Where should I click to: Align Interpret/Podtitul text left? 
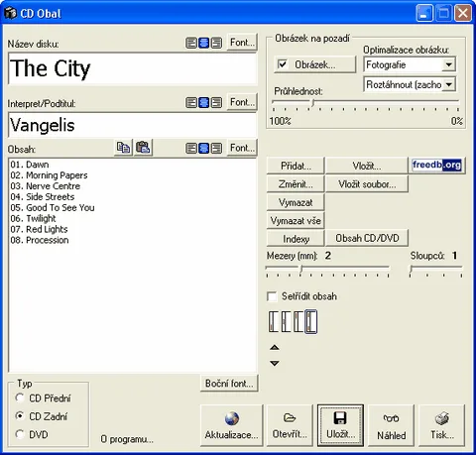click(x=191, y=103)
